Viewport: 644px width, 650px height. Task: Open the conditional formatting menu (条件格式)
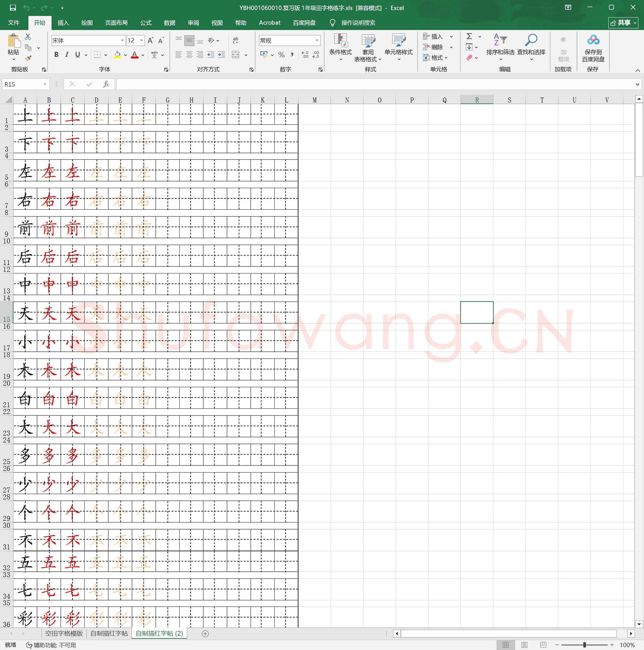[x=341, y=47]
